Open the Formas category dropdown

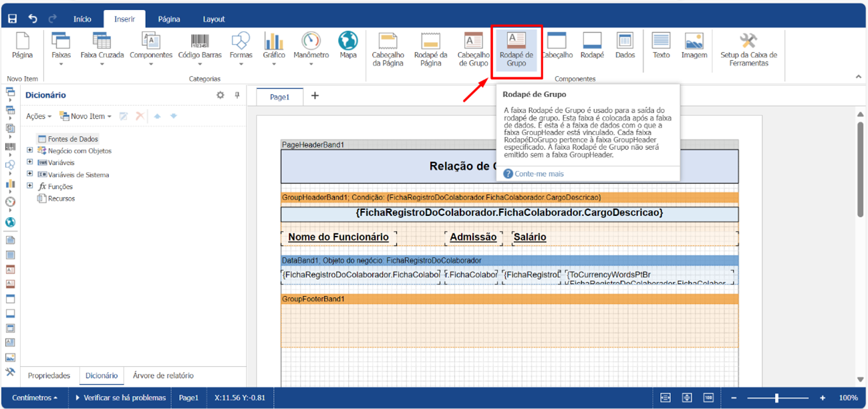pyautogui.click(x=241, y=48)
